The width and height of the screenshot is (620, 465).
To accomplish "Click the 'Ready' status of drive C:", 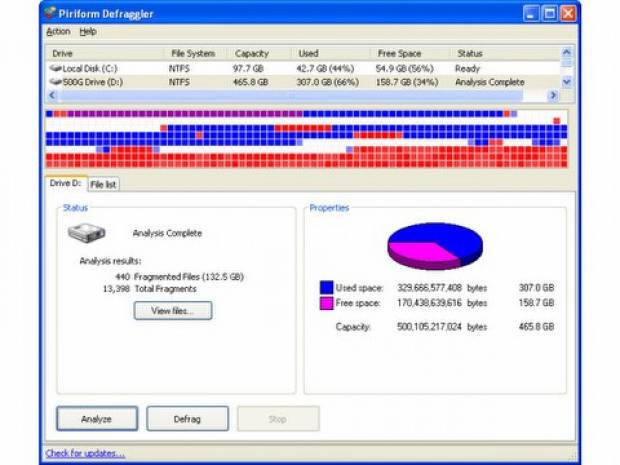I will pyautogui.click(x=467, y=68).
